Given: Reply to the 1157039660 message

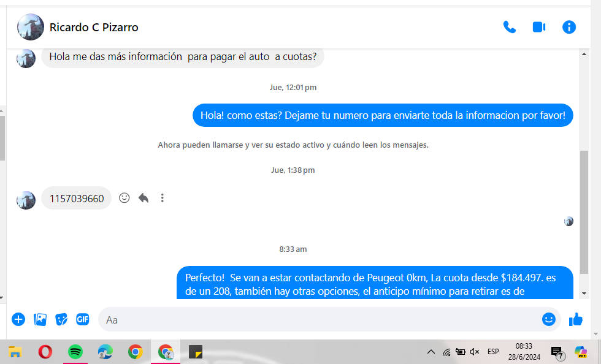Looking at the screenshot, I should pyautogui.click(x=144, y=198).
